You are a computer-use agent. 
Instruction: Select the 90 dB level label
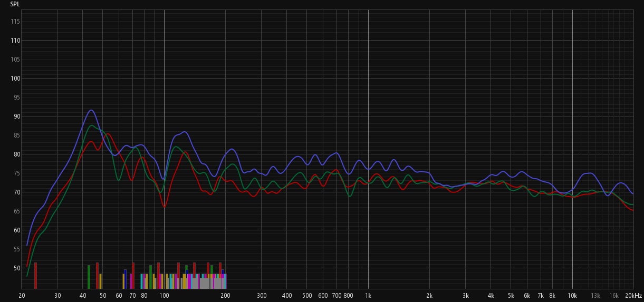[x=16, y=116]
